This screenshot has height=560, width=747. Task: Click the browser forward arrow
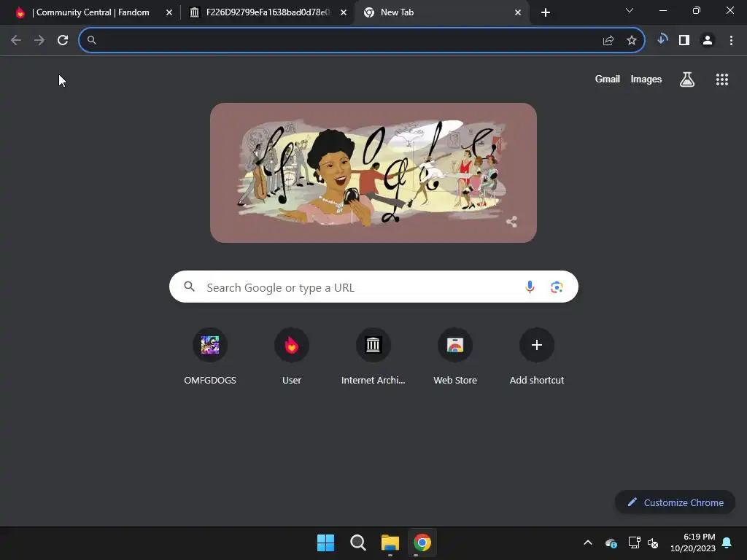(39, 41)
